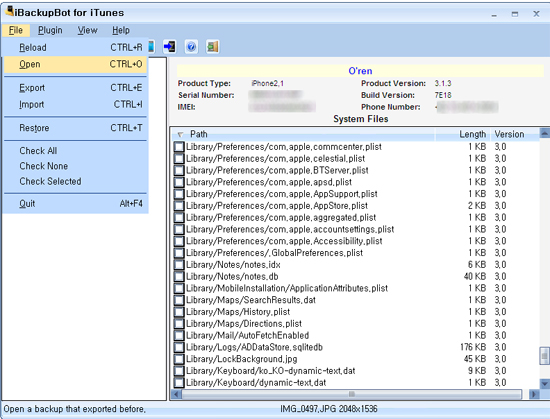Viewport: 550px width, 419px height.
Task: Click the iPhone2,1 product type value
Action: pos(268,83)
